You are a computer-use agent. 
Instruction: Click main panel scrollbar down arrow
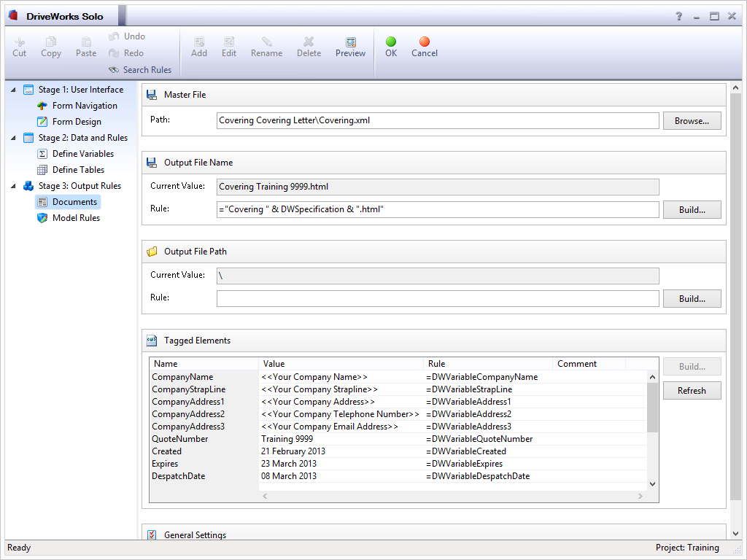pos(735,533)
